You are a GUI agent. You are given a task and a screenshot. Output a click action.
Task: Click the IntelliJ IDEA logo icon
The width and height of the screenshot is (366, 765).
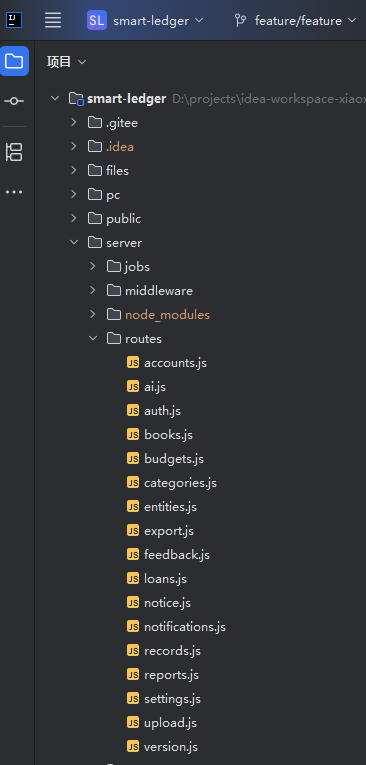click(14, 20)
